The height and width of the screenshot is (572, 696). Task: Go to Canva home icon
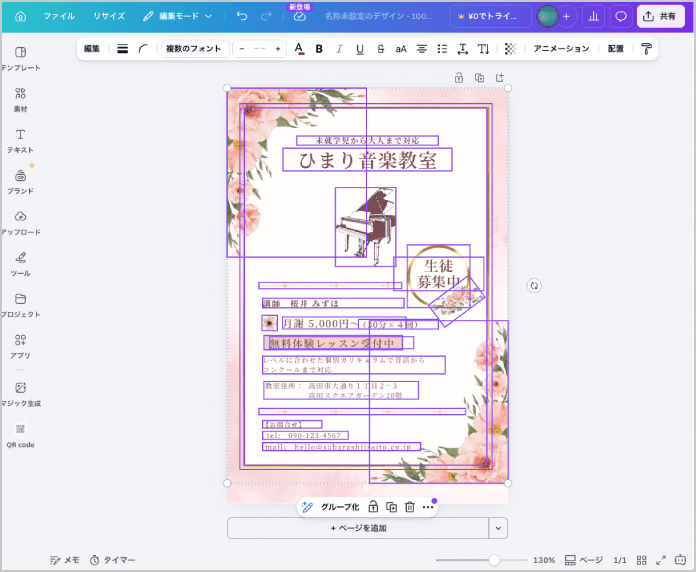20,16
